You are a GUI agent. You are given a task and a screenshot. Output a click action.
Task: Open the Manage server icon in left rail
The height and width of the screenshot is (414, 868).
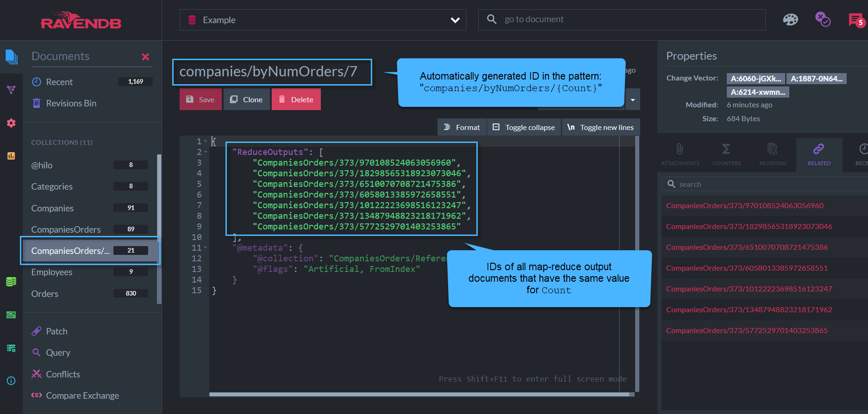[11, 315]
